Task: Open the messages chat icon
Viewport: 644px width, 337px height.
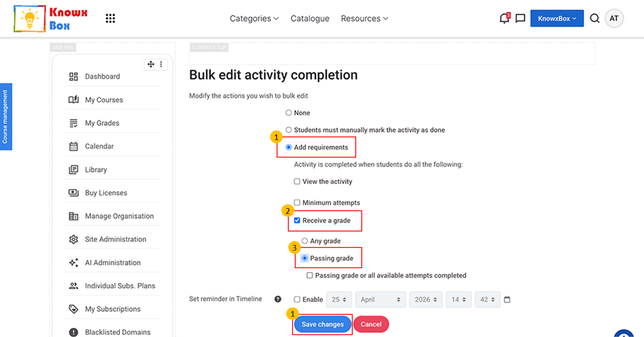Action: click(x=520, y=19)
